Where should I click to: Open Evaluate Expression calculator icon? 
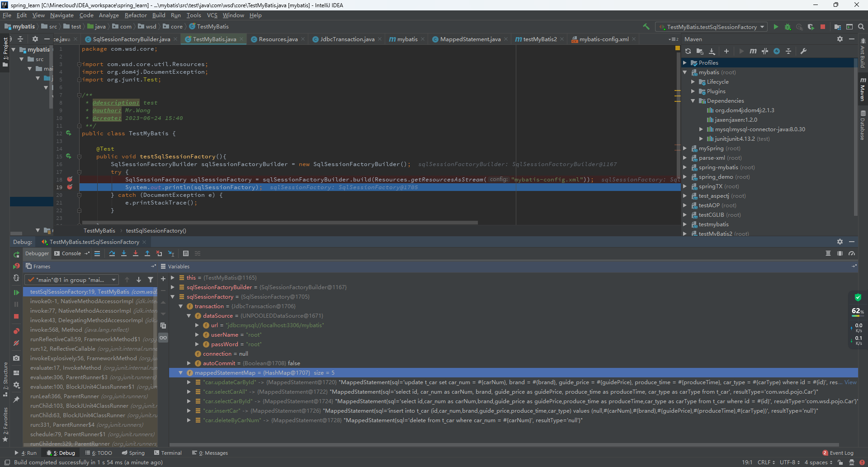pos(186,253)
